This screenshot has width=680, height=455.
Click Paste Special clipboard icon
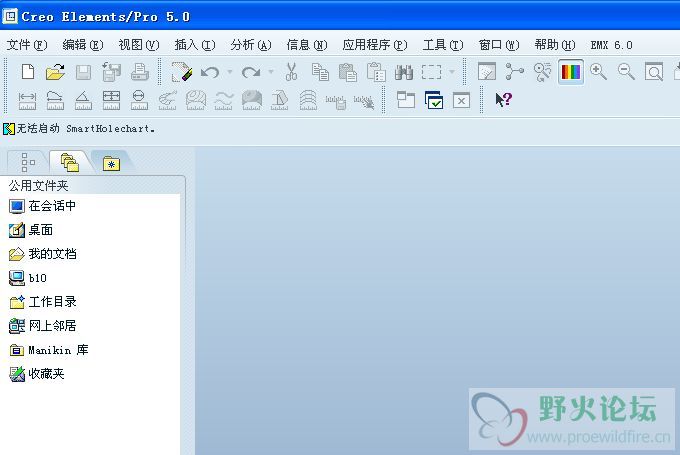376,72
